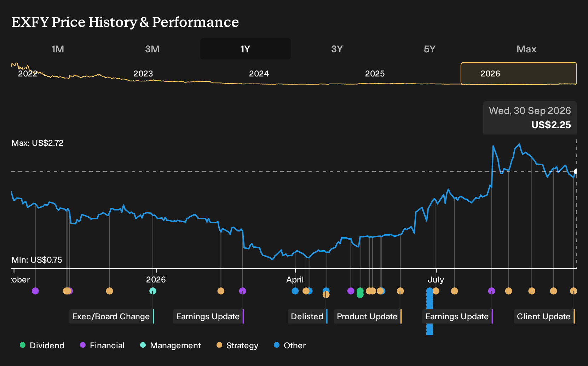The width and height of the screenshot is (588, 366).
Task: Jump to 2024 in mini overview chart
Action: point(259,74)
